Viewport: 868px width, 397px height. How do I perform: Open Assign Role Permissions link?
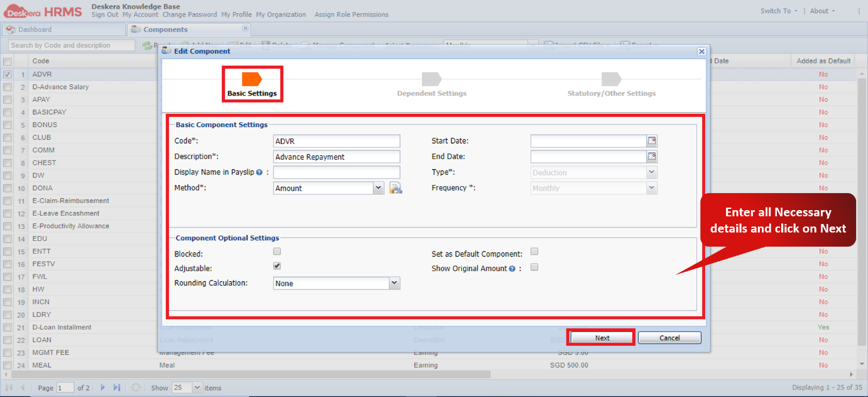click(351, 14)
